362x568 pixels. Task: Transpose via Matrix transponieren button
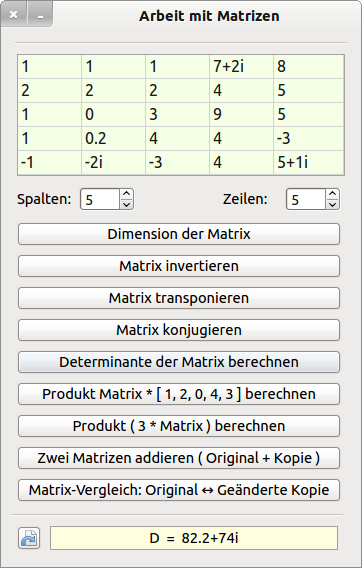tap(179, 298)
